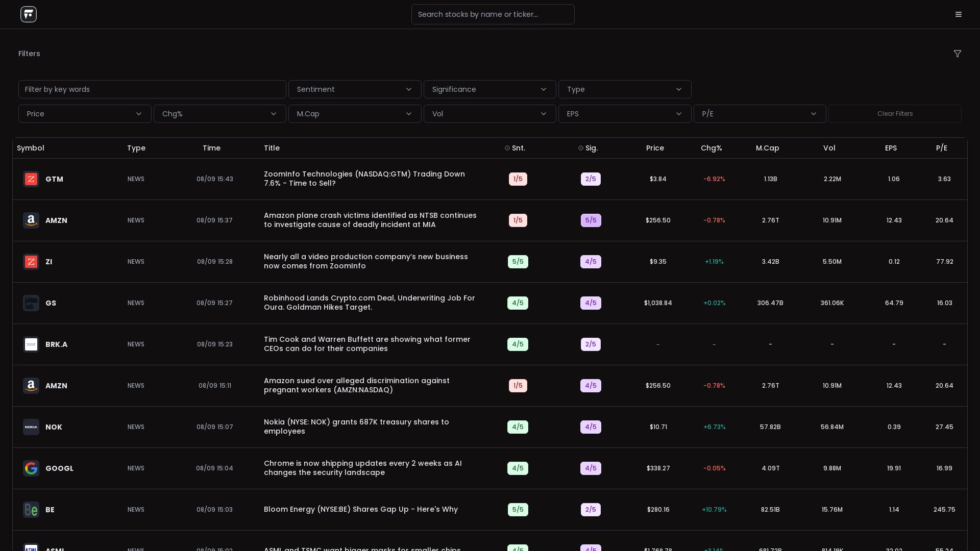Image resolution: width=980 pixels, height=551 pixels.
Task: Click the app logo icon in header
Action: 29,14
